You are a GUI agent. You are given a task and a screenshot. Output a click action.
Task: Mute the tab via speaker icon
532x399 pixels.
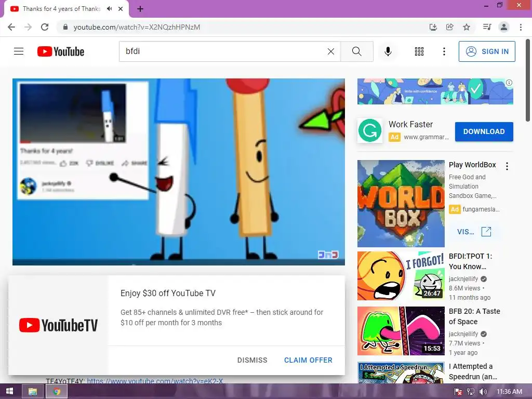point(109,9)
